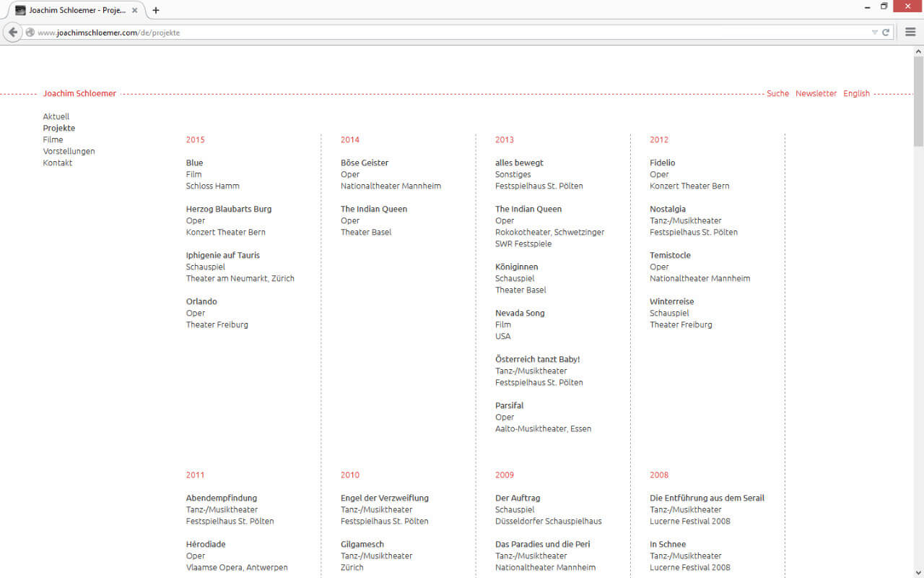Click the Joachim Schloemer site title
The height and width of the screenshot is (578, 924).
pyautogui.click(x=79, y=93)
